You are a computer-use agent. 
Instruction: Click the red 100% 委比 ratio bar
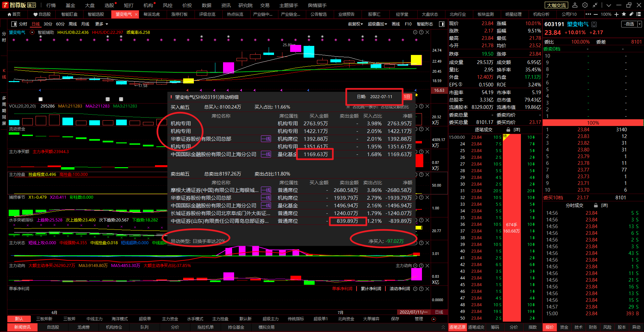tap(593, 123)
